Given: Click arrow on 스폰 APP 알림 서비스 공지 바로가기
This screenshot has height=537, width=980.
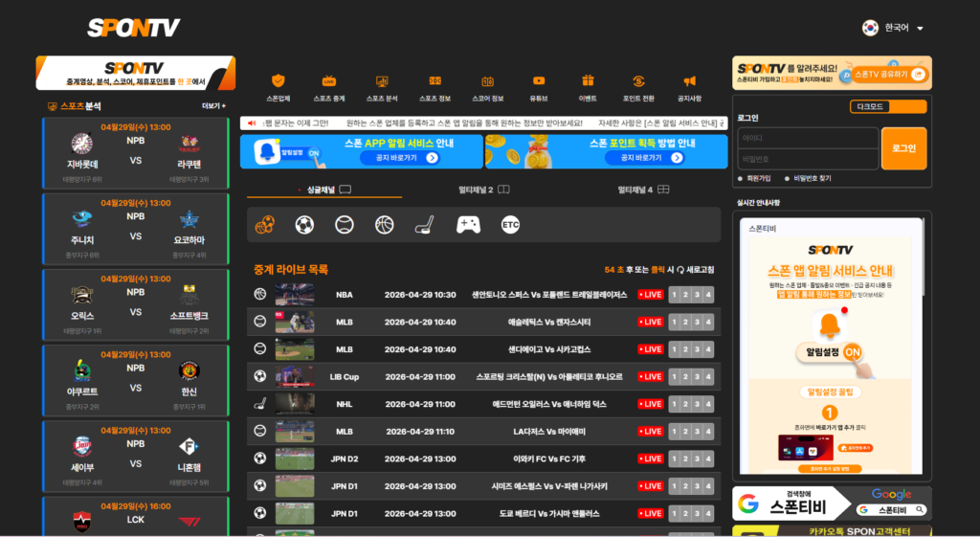Looking at the screenshot, I should (x=432, y=158).
